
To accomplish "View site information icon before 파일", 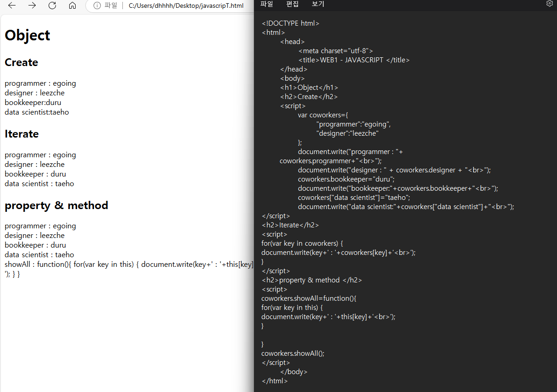I will 97,6.
